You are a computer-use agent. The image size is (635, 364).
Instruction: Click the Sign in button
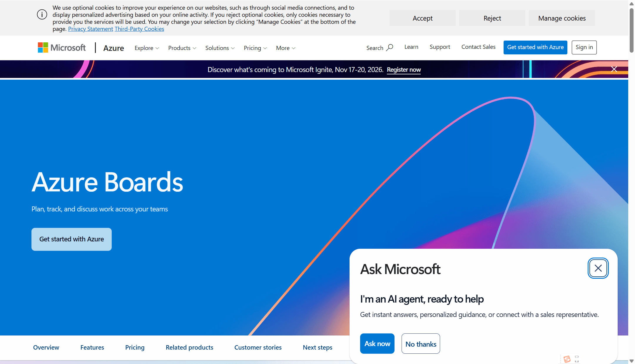[584, 47]
